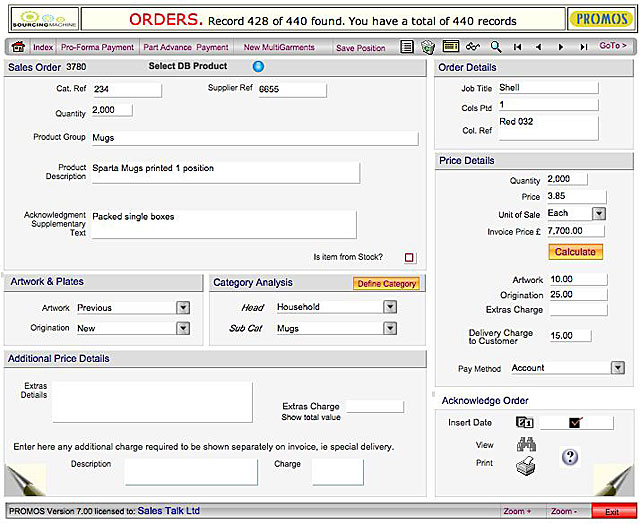This screenshot has width=640, height=524.
Task: Open the list view icon in toolbar
Action: pos(407,47)
